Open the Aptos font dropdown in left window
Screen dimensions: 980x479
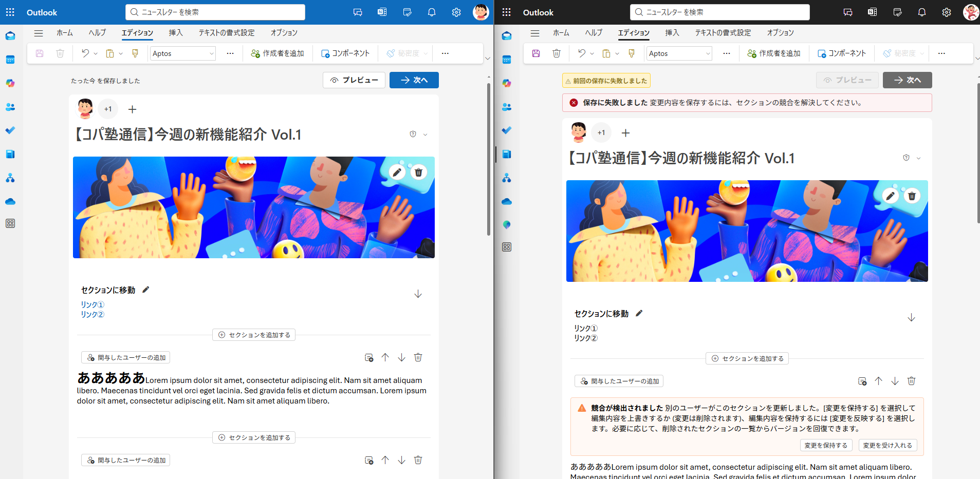183,53
